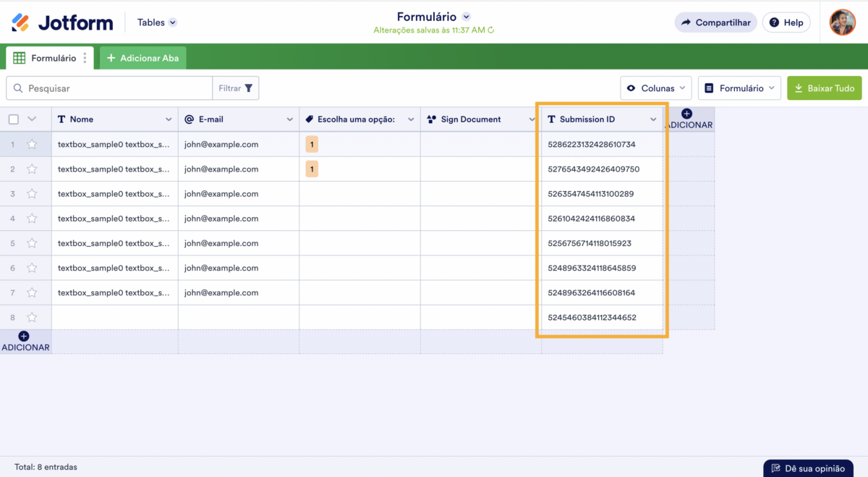Viewport: 868px width, 477px height.
Task: Click the option tag 1 in row 2
Action: click(x=312, y=169)
